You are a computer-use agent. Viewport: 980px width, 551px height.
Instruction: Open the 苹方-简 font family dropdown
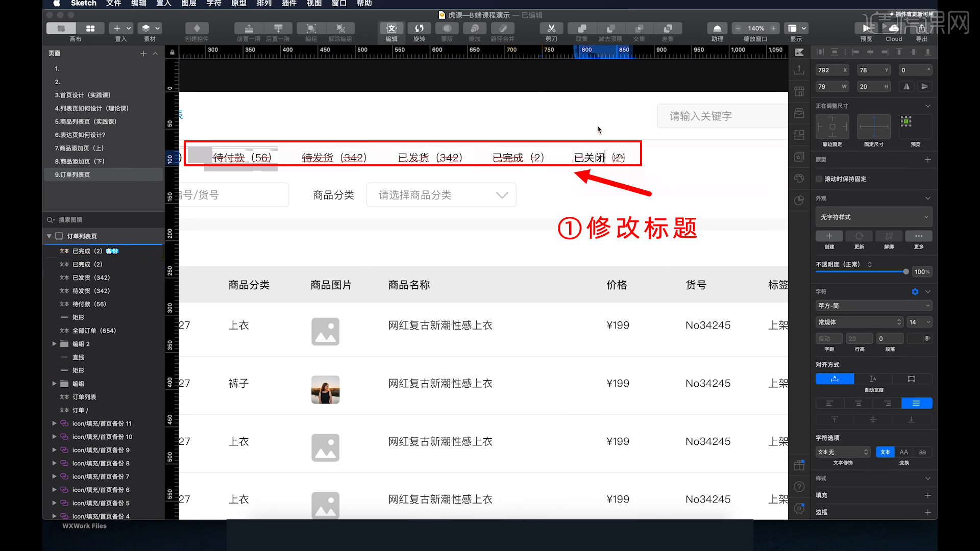[x=874, y=306]
